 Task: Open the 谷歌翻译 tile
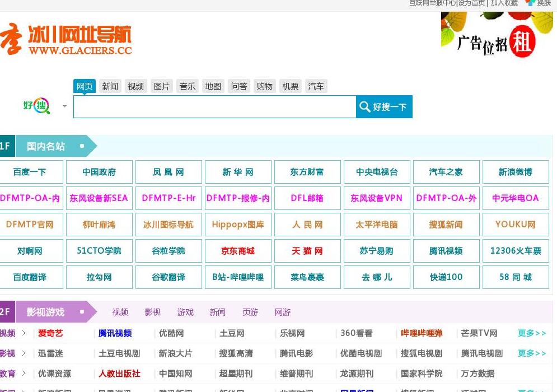pyautogui.click(x=168, y=277)
